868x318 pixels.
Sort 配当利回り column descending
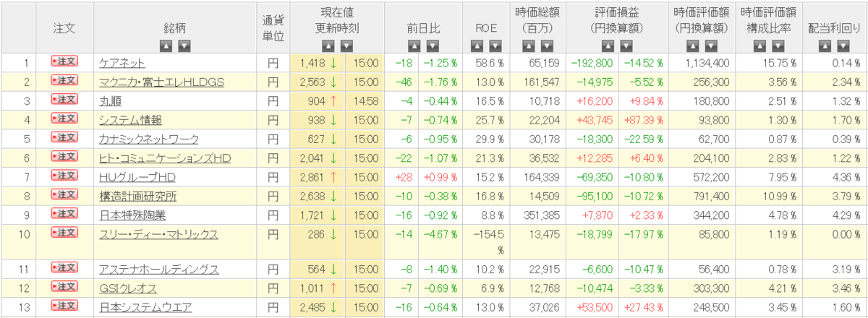click(x=843, y=46)
